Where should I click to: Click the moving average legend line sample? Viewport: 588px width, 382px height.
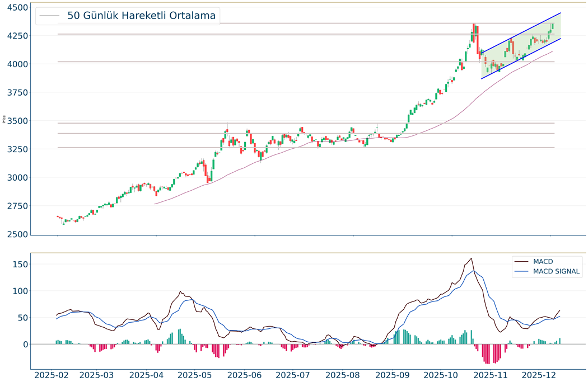50,16
